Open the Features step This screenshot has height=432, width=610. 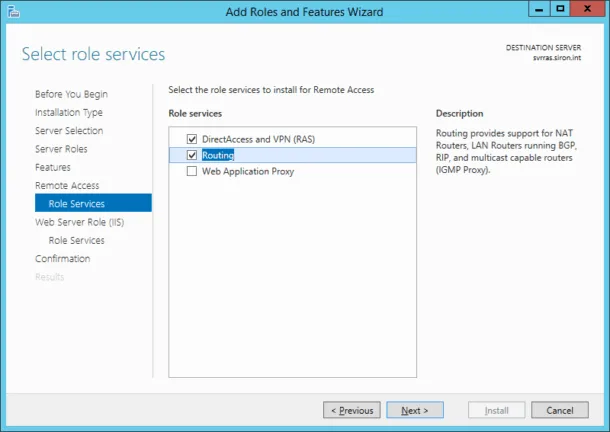coord(53,167)
